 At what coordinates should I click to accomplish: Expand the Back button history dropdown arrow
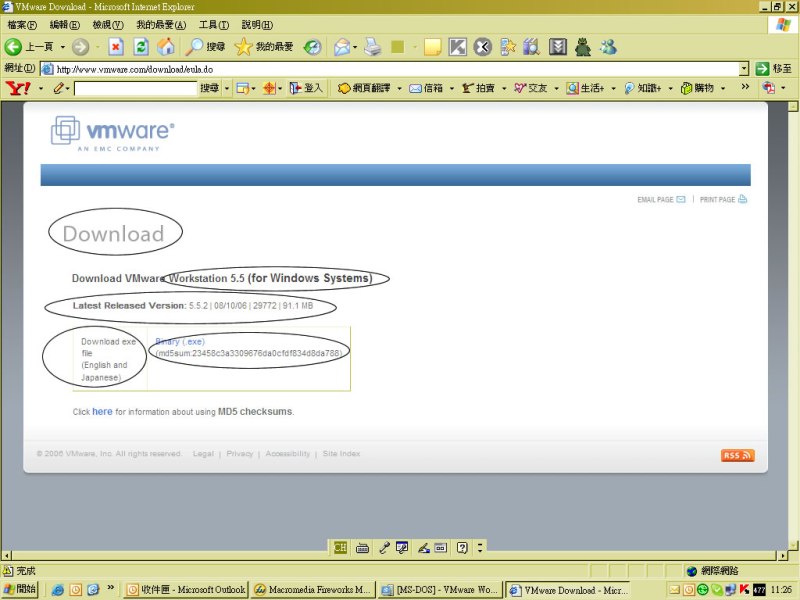[63, 47]
